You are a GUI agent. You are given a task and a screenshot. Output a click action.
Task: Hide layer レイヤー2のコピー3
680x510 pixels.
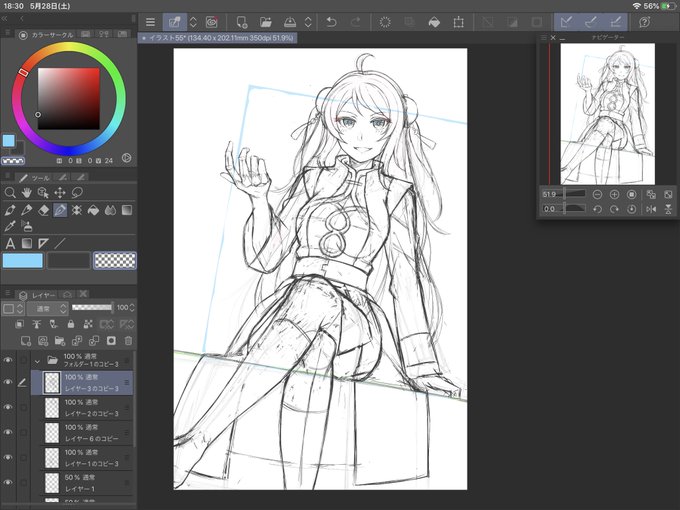(8, 407)
